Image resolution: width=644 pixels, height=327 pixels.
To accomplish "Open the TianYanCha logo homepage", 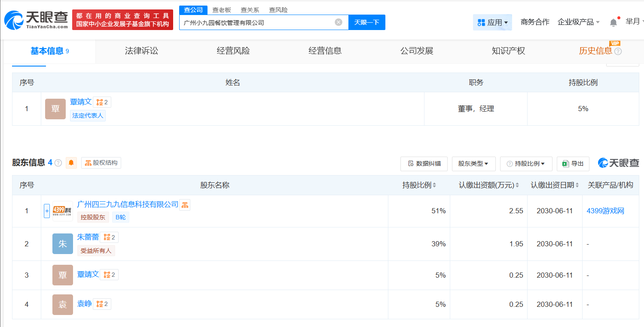I will pyautogui.click(x=36, y=20).
